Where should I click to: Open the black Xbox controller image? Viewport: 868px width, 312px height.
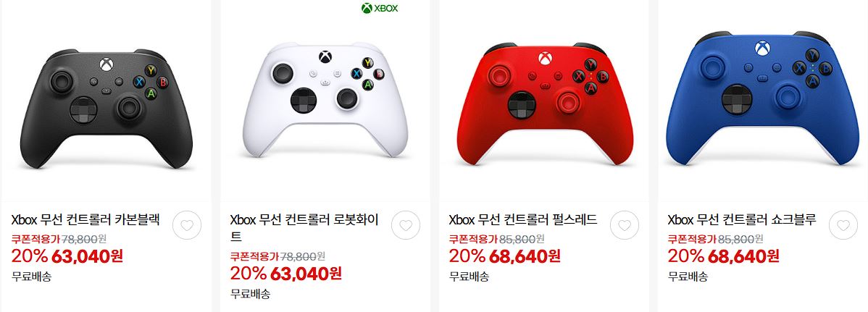click(107, 108)
